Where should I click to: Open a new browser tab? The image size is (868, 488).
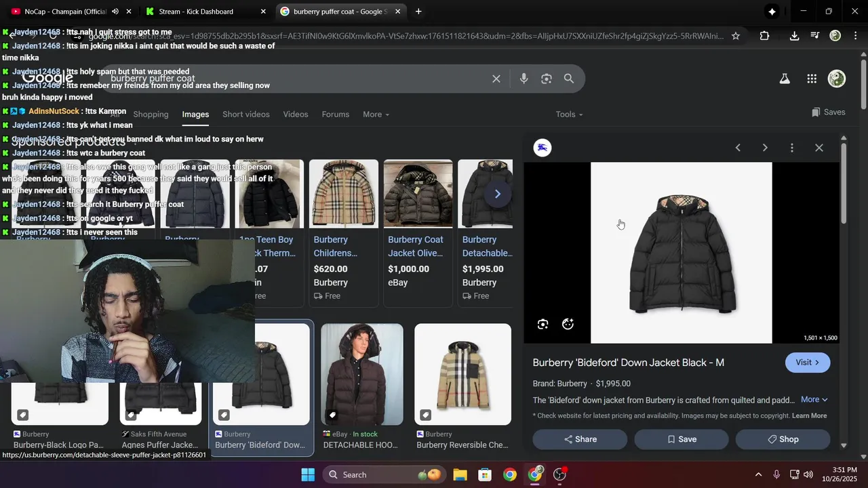click(x=418, y=12)
